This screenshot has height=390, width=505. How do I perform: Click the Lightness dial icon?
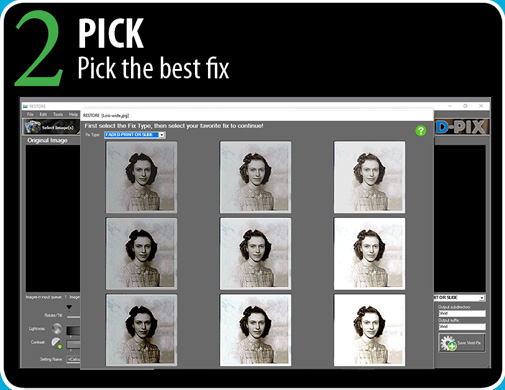pos(57,329)
